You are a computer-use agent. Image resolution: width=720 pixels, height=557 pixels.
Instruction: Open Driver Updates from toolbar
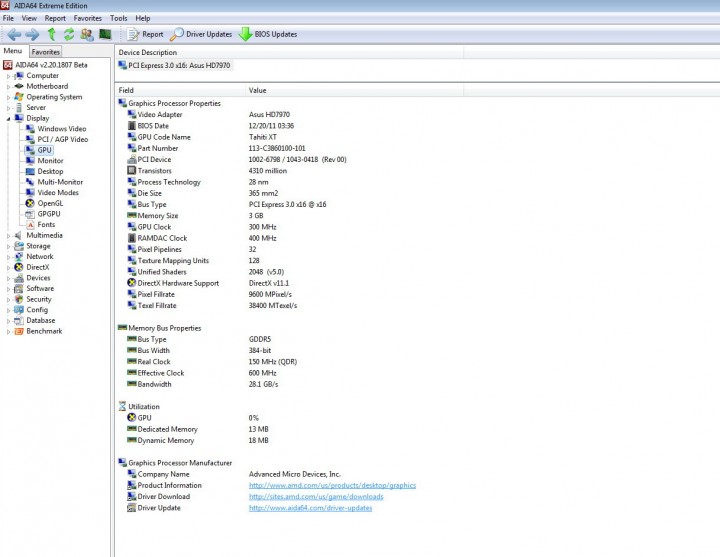coord(201,34)
